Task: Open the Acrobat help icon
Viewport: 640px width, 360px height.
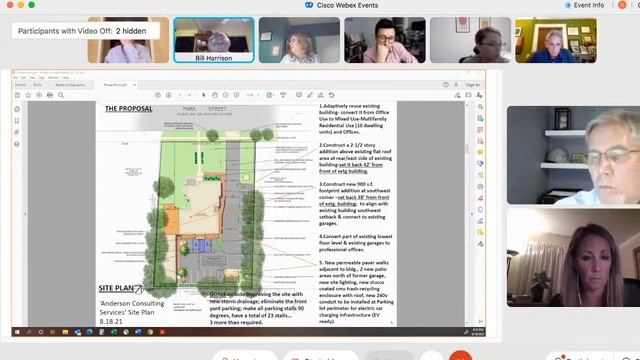Action: 446,85
